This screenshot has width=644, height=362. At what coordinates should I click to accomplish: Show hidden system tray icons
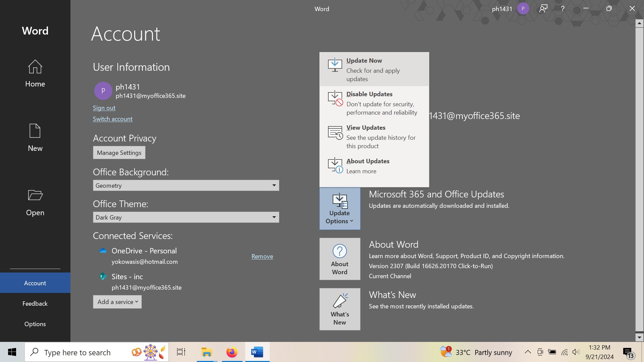528,352
